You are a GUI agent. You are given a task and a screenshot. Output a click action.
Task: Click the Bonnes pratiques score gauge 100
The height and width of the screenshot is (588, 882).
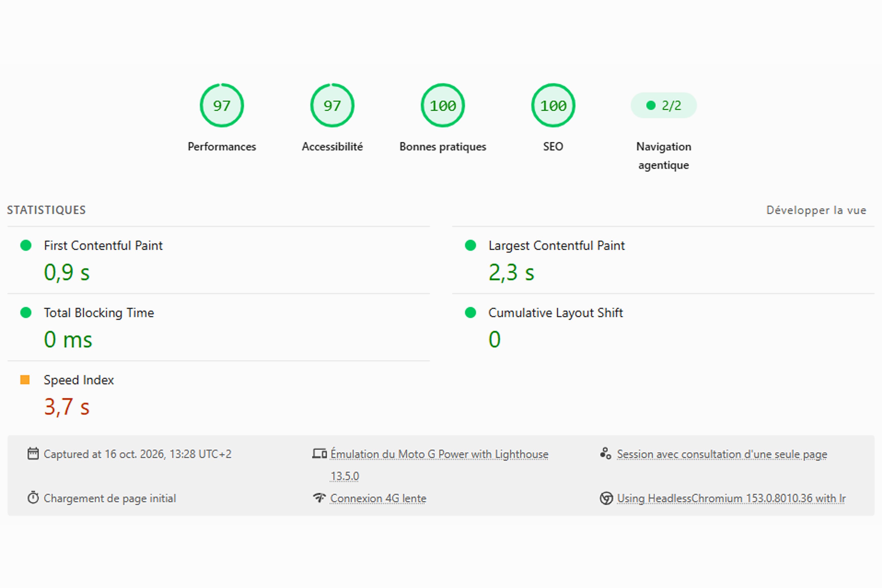pos(443,105)
